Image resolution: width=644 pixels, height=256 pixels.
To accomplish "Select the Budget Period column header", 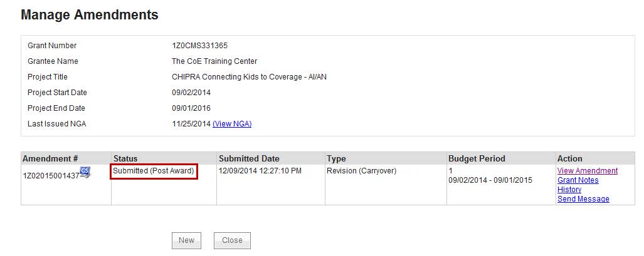I will click(x=477, y=158).
